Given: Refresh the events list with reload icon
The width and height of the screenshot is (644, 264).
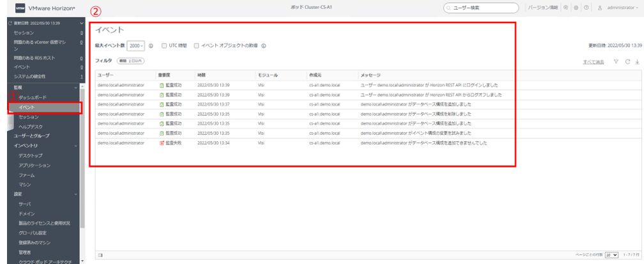Looking at the screenshot, I should pos(628,61).
